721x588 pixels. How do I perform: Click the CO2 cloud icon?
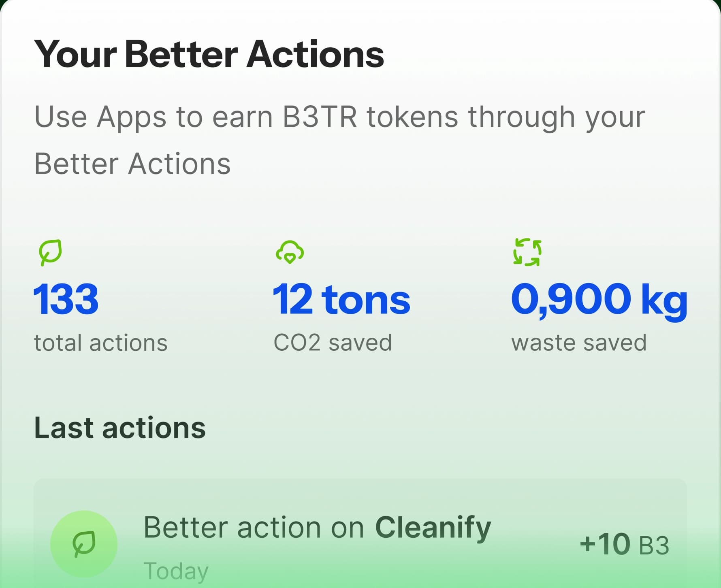point(289,251)
